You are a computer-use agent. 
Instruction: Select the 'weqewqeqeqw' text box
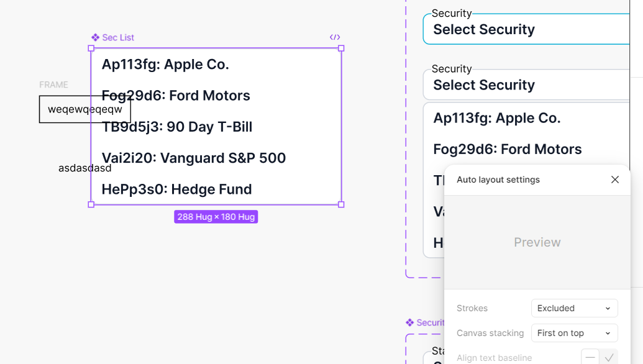85,109
